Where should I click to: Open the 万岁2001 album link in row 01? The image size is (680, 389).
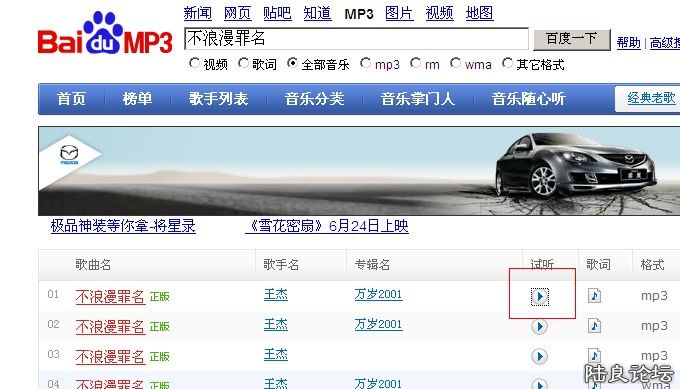[378, 294]
